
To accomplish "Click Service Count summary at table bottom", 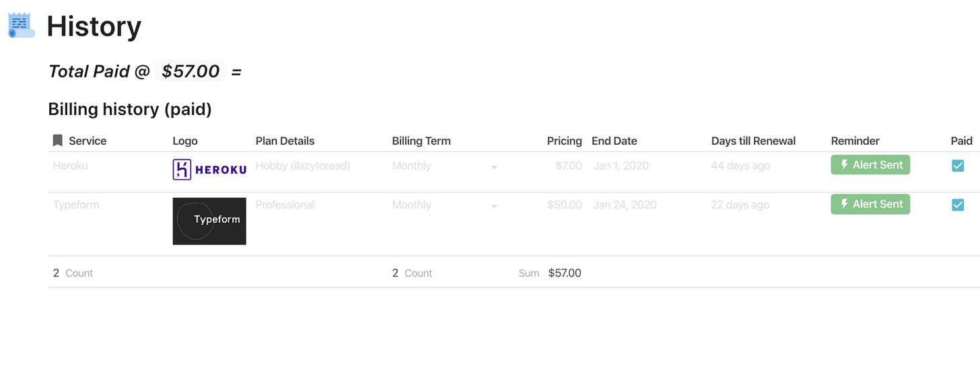I will (x=73, y=273).
